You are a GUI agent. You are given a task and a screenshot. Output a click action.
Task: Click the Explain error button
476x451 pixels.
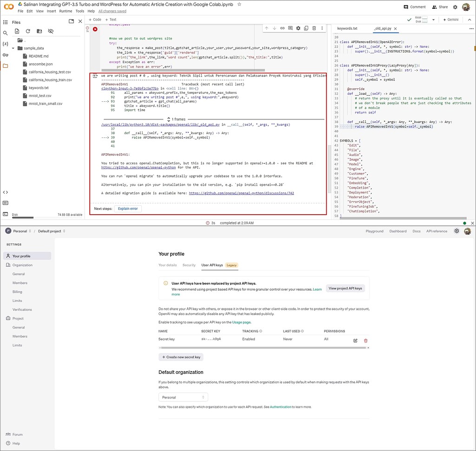128,209
